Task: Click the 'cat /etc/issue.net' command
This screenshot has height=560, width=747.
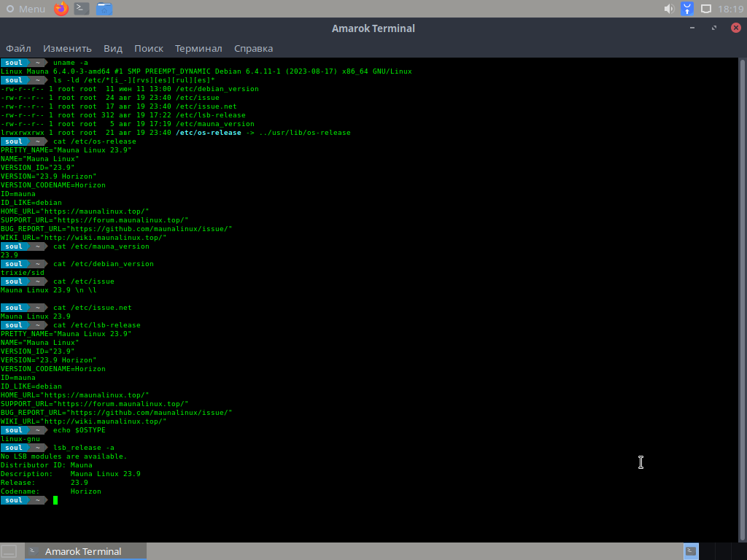Action: (x=93, y=308)
